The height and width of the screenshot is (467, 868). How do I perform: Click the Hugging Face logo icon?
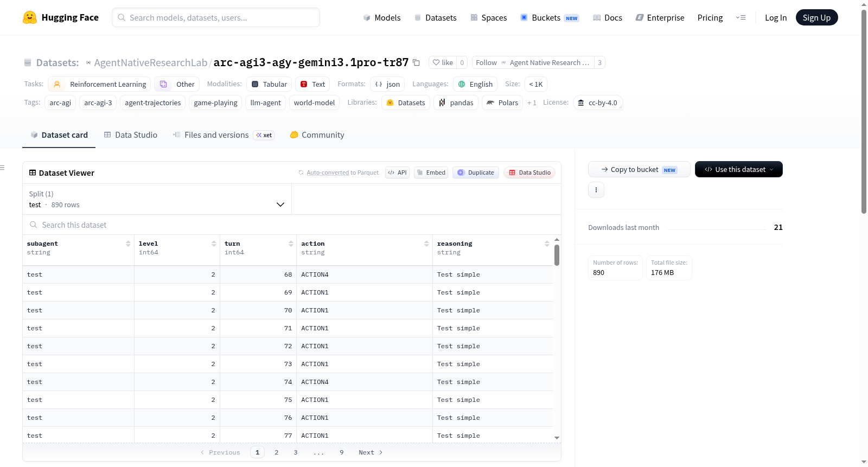[30, 17]
